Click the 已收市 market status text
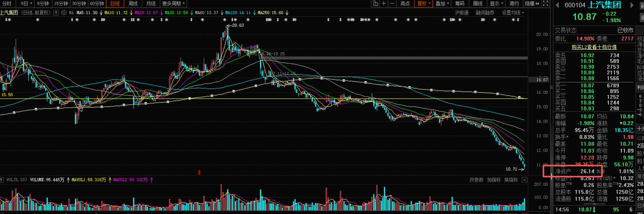 625,30
